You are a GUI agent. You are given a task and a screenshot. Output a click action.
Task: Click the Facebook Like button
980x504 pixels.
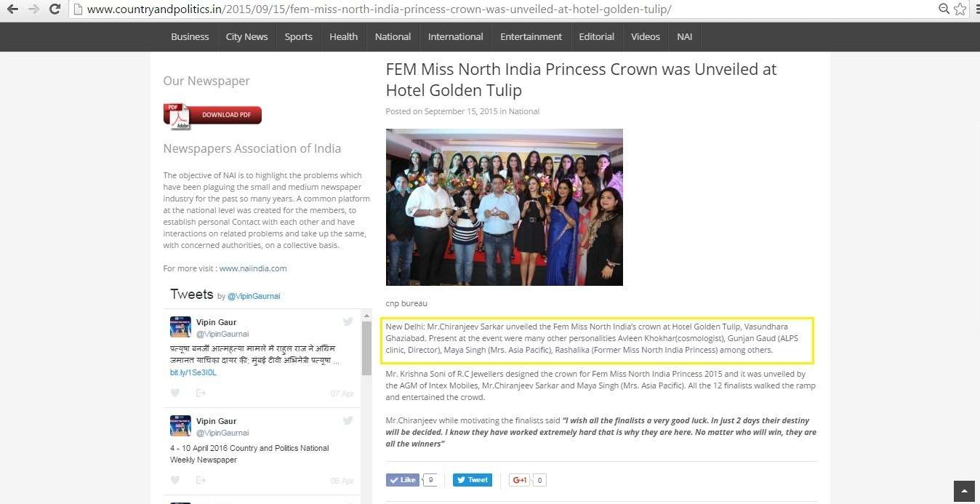[402, 480]
